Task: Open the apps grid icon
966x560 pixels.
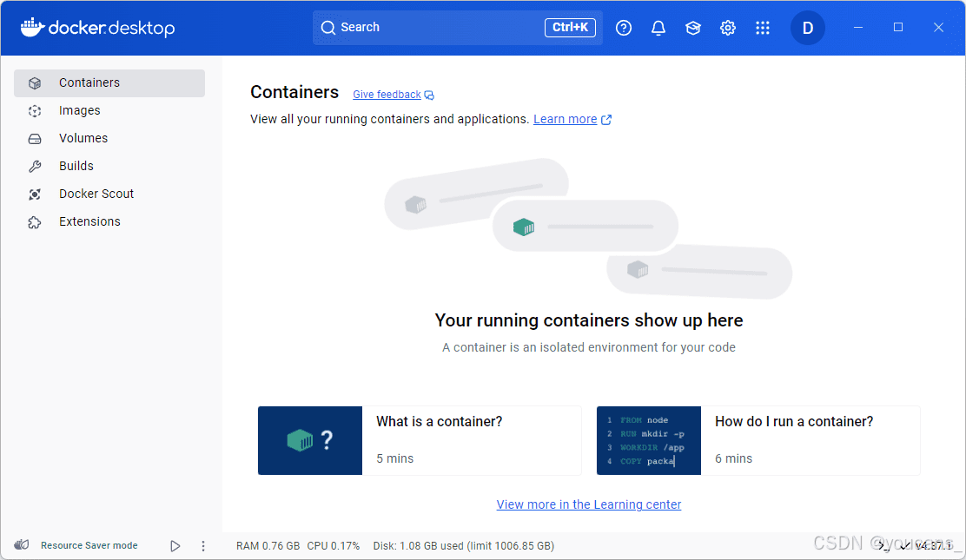Action: pyautogui.click(x=763, y=28)
